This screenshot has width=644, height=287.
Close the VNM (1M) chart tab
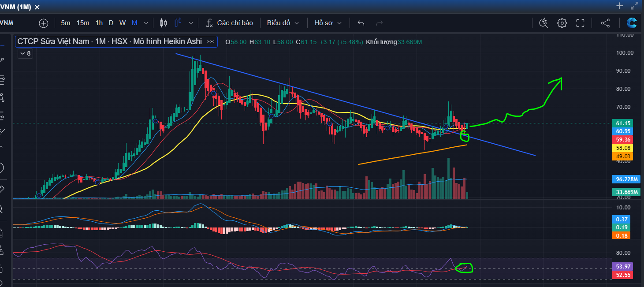tap(37, 7)
